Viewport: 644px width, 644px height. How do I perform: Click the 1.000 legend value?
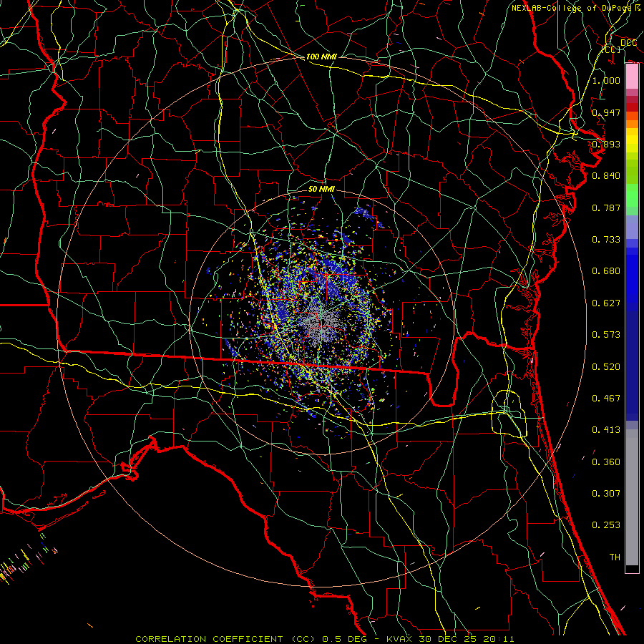pos(606,80)
